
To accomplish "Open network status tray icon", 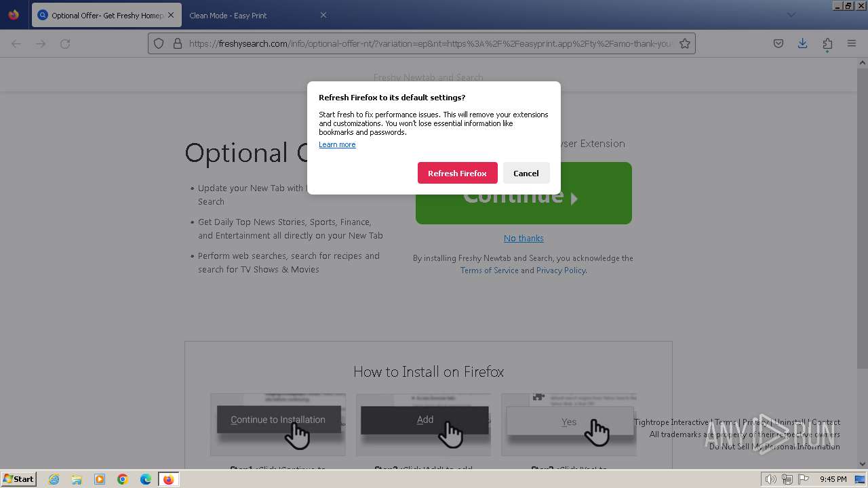I will (787, 479).
